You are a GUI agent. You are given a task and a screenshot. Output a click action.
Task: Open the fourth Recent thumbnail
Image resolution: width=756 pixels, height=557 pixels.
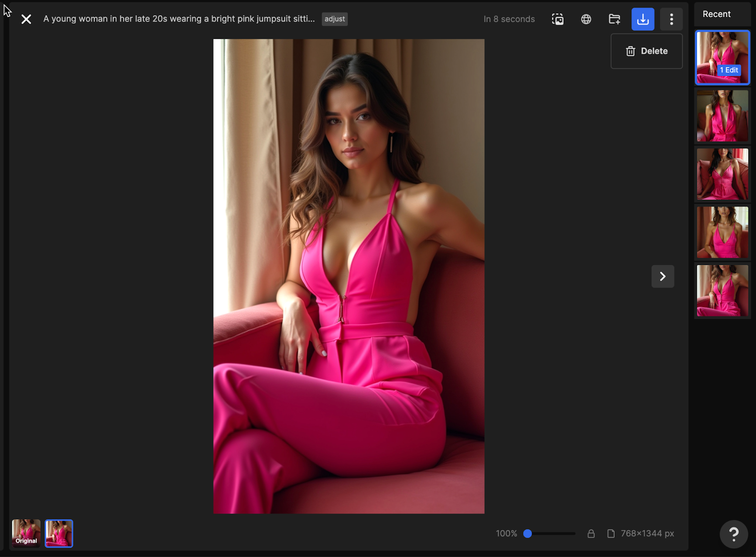click(x=722, y=232)
